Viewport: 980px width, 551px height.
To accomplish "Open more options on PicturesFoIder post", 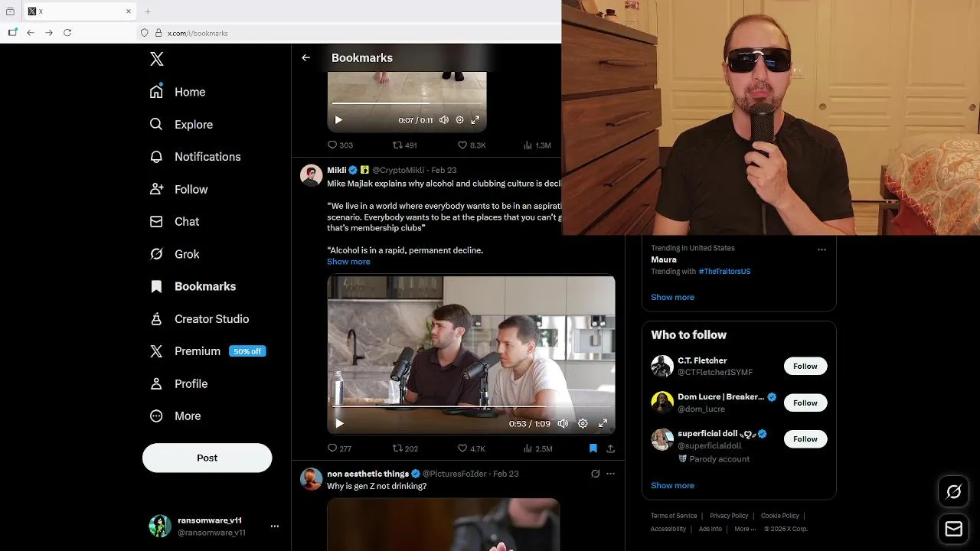I will pyautogui.click(x=610, y=474).
